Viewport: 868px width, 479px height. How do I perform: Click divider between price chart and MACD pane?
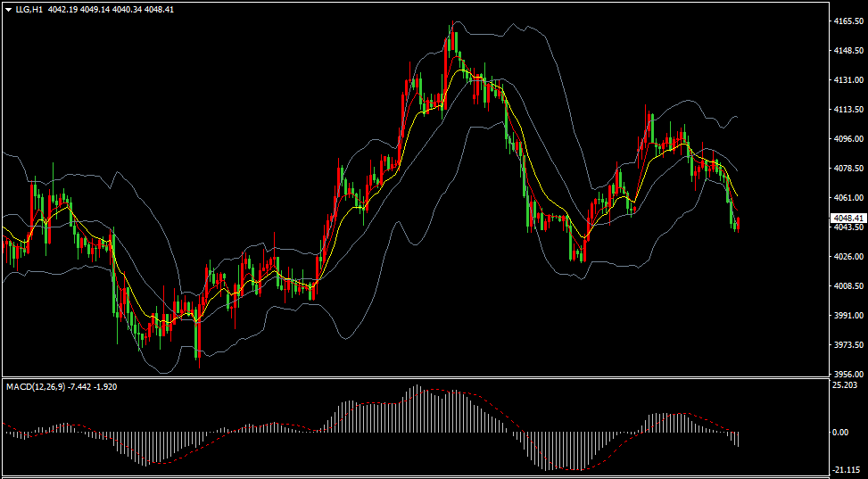(x=415, y=378)
